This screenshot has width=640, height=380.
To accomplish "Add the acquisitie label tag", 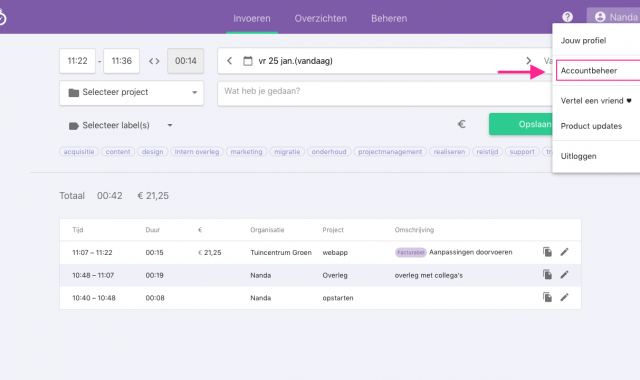I will click(x=79, y=151).
